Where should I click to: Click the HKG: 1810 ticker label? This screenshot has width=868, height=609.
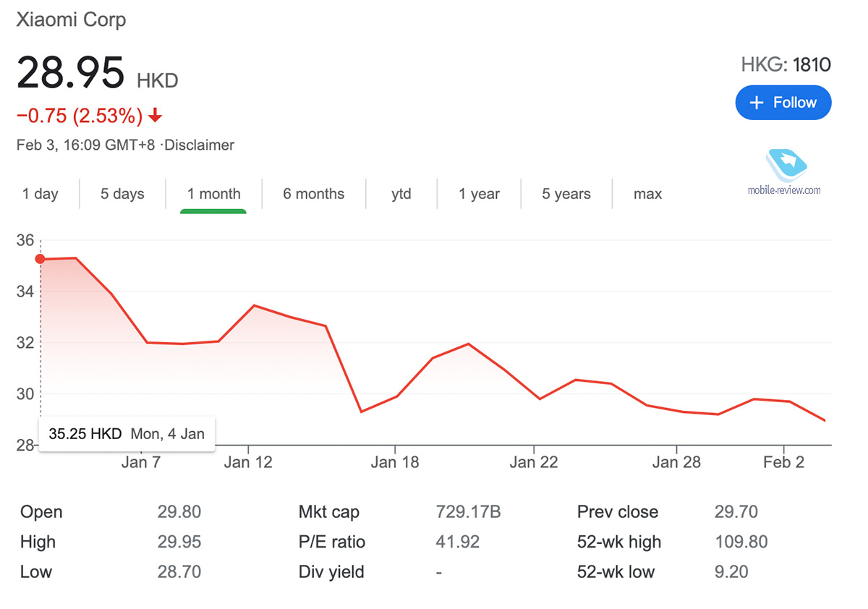(786, 65)
